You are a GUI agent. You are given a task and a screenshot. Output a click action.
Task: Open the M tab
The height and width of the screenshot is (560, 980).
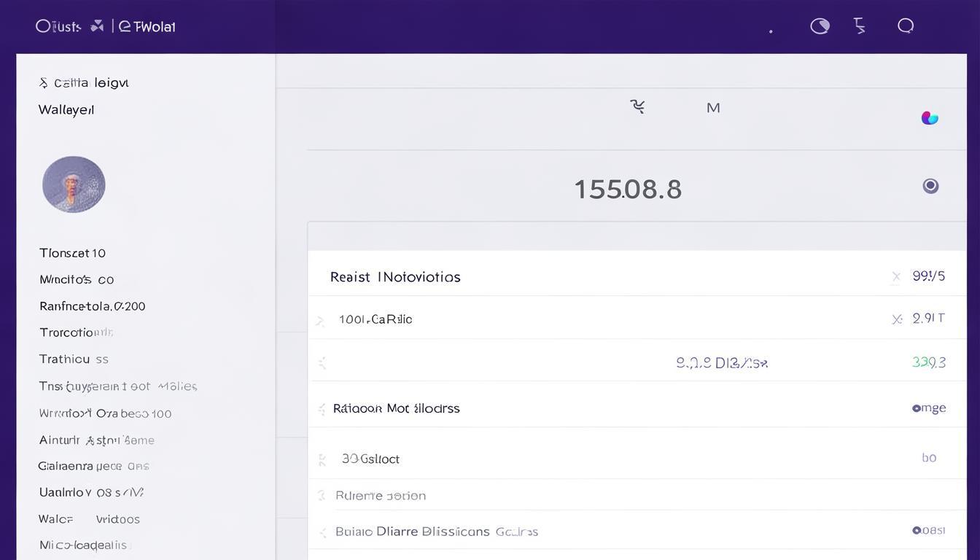pyautogui.click(x=713, y=108)
